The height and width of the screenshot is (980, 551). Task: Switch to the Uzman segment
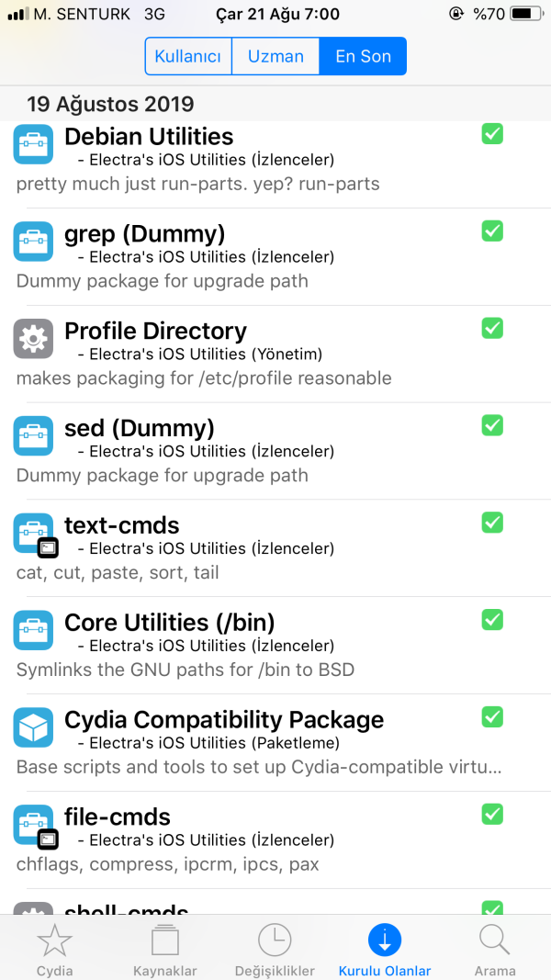275,56
